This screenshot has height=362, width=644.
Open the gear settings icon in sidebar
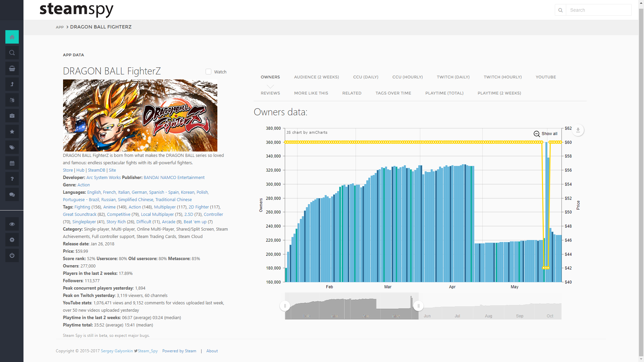(12, 240)
